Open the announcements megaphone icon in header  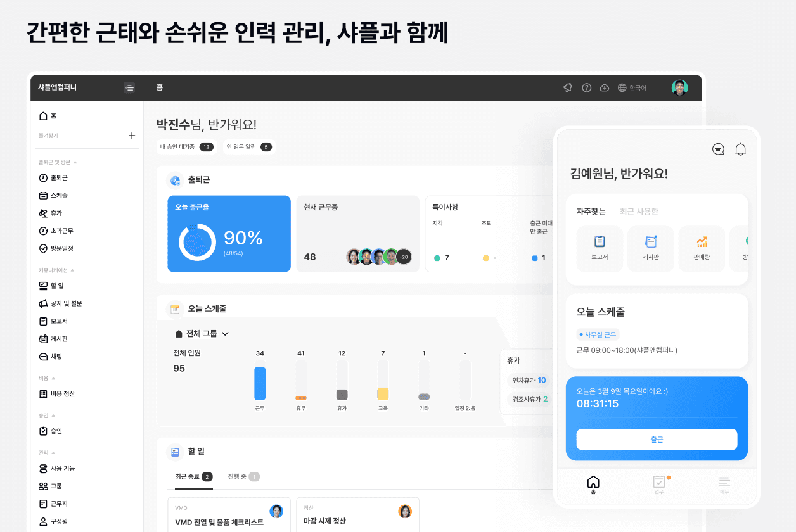(568, 88)
